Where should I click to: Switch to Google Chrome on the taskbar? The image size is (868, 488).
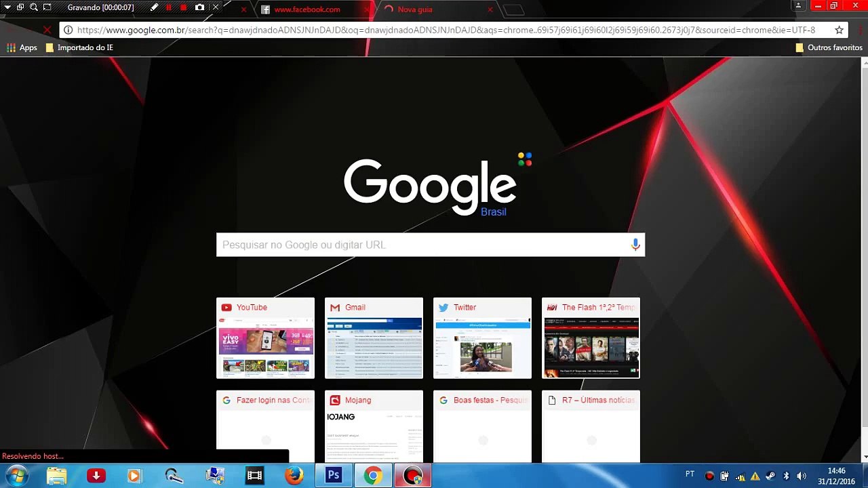click(372, 476)
